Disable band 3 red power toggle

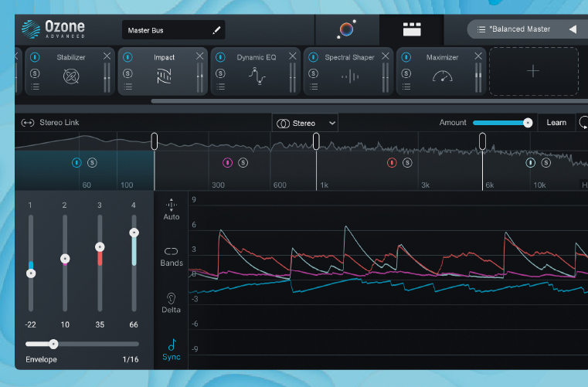coord(392,163)
